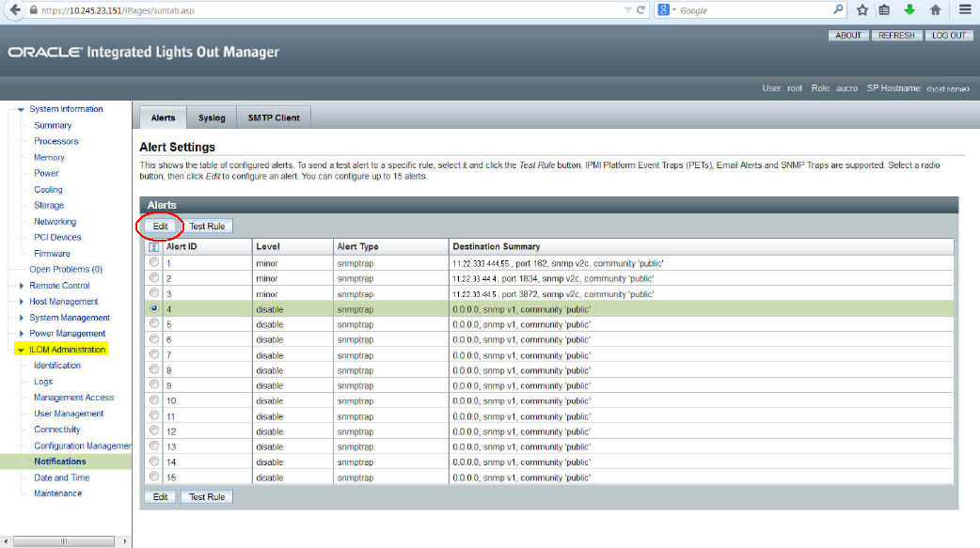
Task: Click the top Test Rule button
Action: [207, 227]
